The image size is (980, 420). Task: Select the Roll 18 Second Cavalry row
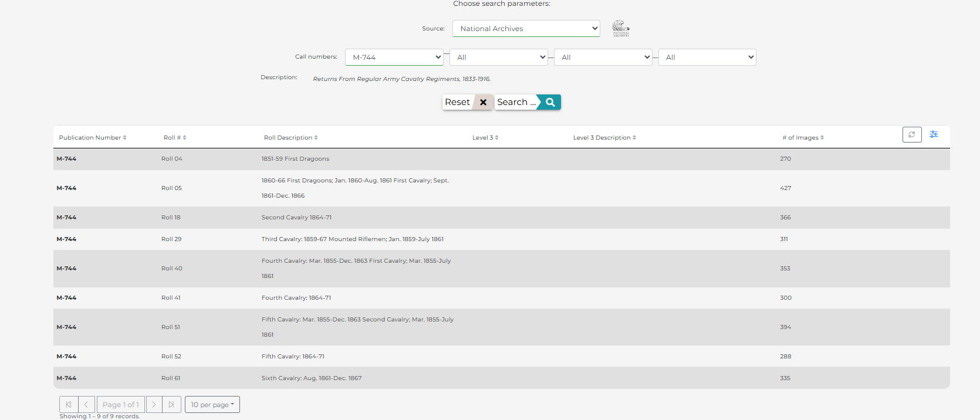tap(296, 217)
